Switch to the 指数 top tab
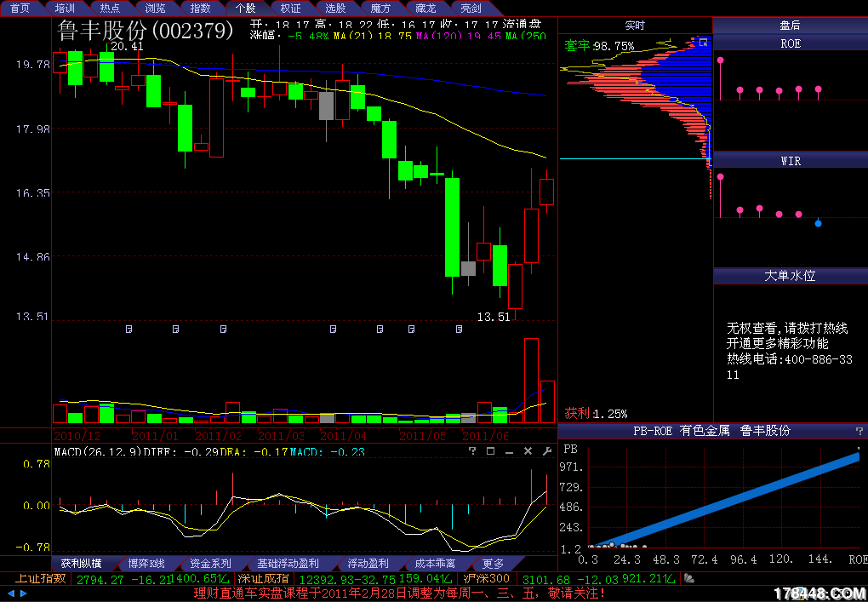 click(200, 8)
